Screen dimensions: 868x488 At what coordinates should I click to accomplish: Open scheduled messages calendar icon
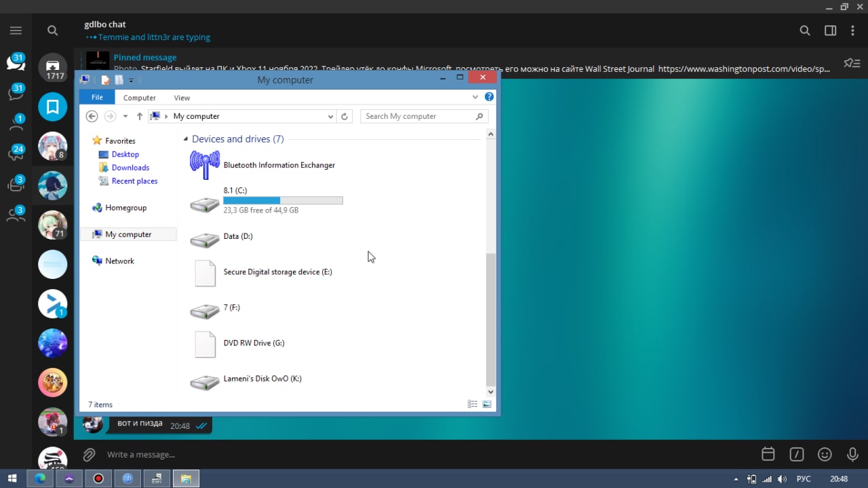(768, 454)
